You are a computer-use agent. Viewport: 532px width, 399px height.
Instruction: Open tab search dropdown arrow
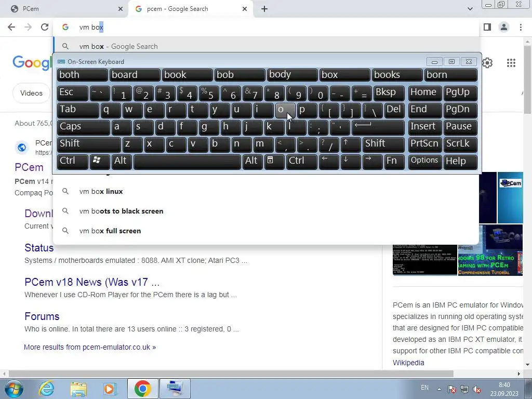pyautogui.click(x=470, y=9)
